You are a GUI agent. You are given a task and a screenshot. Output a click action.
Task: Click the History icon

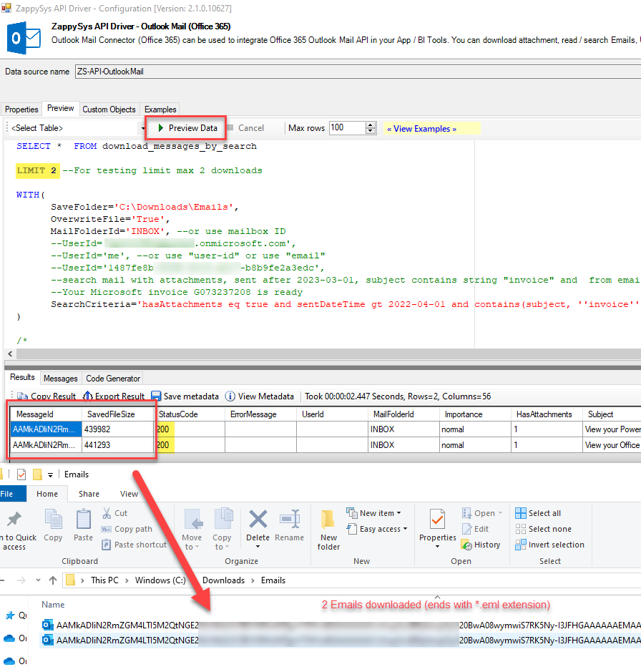coord(466,545)
